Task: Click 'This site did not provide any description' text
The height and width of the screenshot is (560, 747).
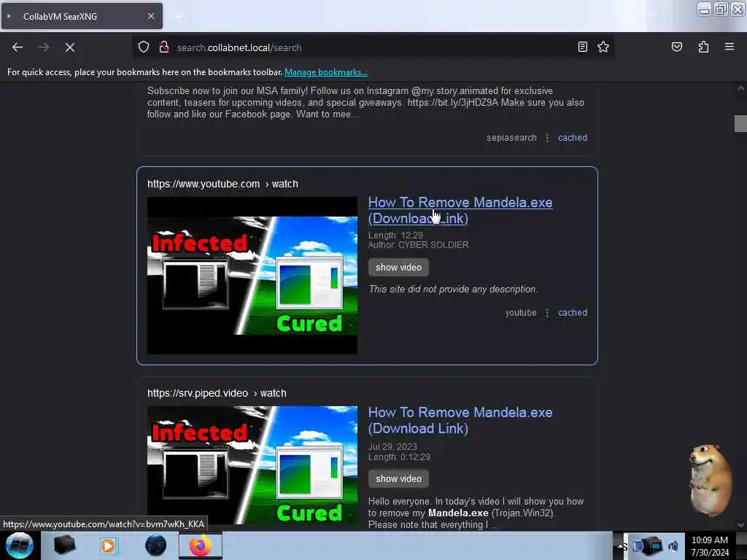Action: [x=452, y=289]
